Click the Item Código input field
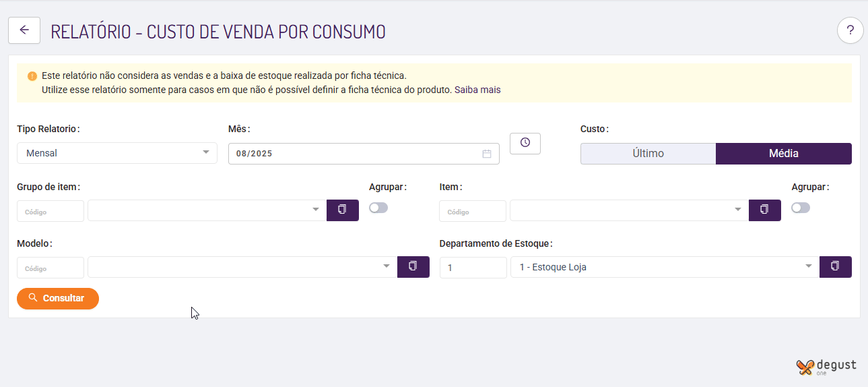Image resolution: width=868 pixels, height=387 pixels. [x=472, y=211]
